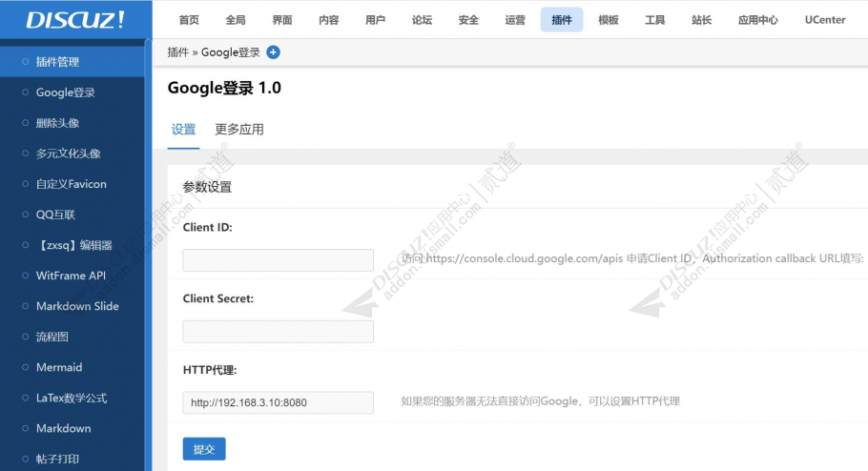The height and width of the screenshot is (471, 868).
Task: Focus the Client Secret input field
Action: (278, 331)
